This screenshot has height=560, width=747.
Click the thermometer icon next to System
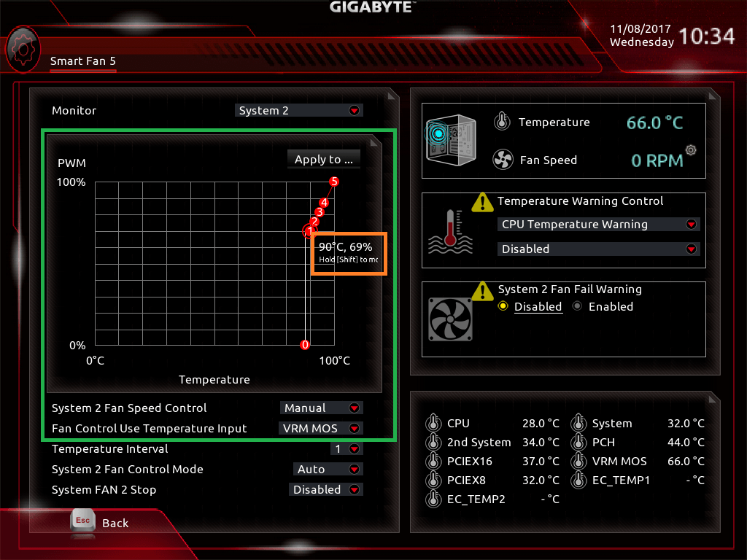click(578, 423)
